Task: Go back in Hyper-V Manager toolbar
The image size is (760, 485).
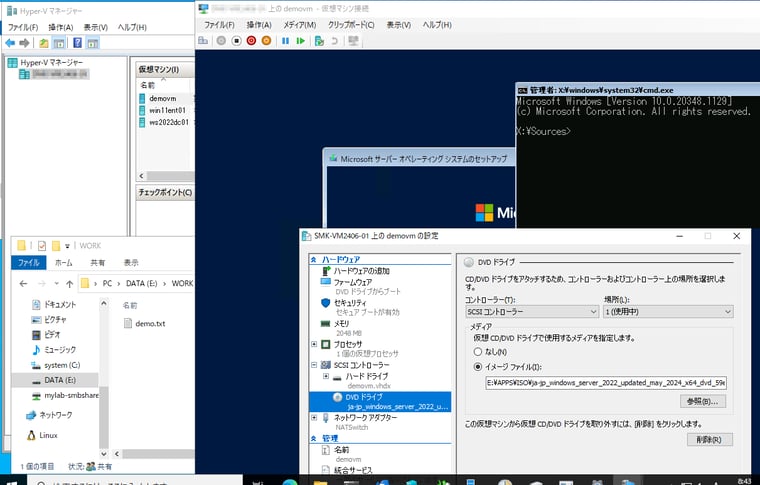Action: coord(10,43)
